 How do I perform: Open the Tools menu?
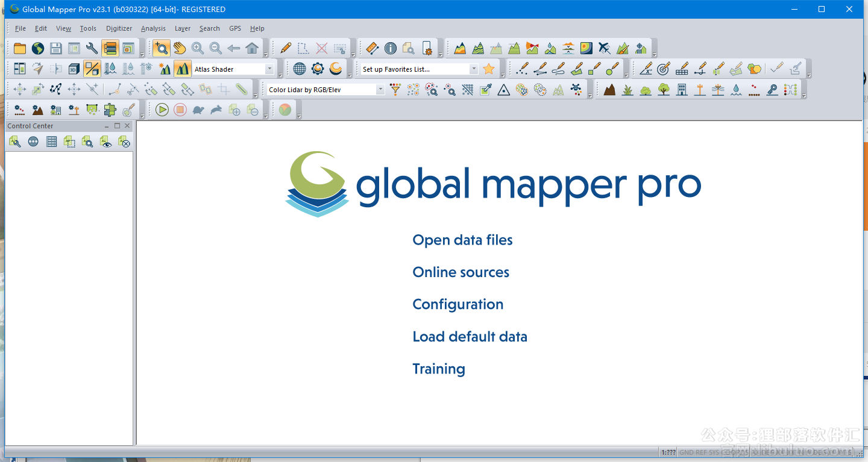click(x=88, y=28)
